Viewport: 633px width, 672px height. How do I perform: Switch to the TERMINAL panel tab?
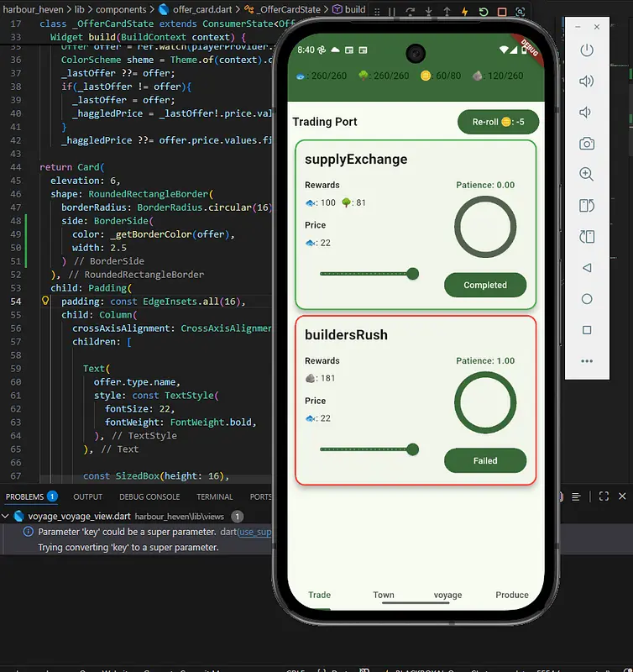click(x=215, y=496)
